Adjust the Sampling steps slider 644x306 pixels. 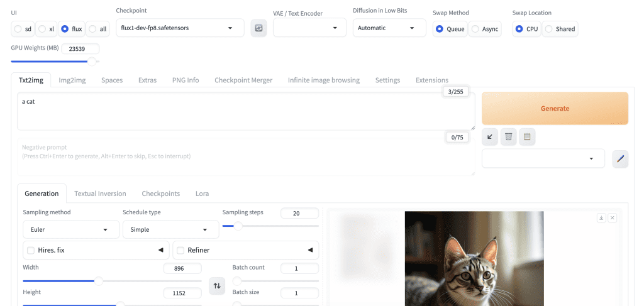(270, 226)
